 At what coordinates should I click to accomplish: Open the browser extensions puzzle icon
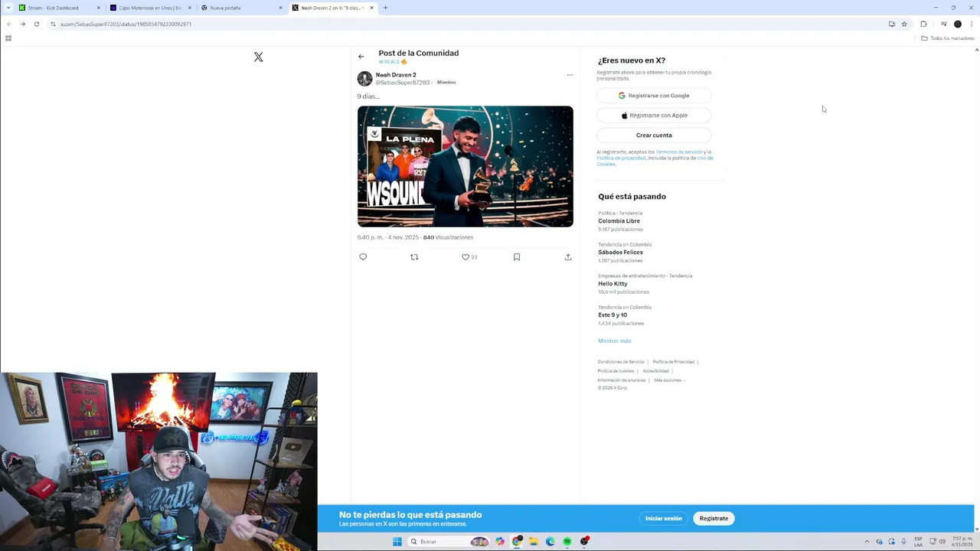point(923,24)
